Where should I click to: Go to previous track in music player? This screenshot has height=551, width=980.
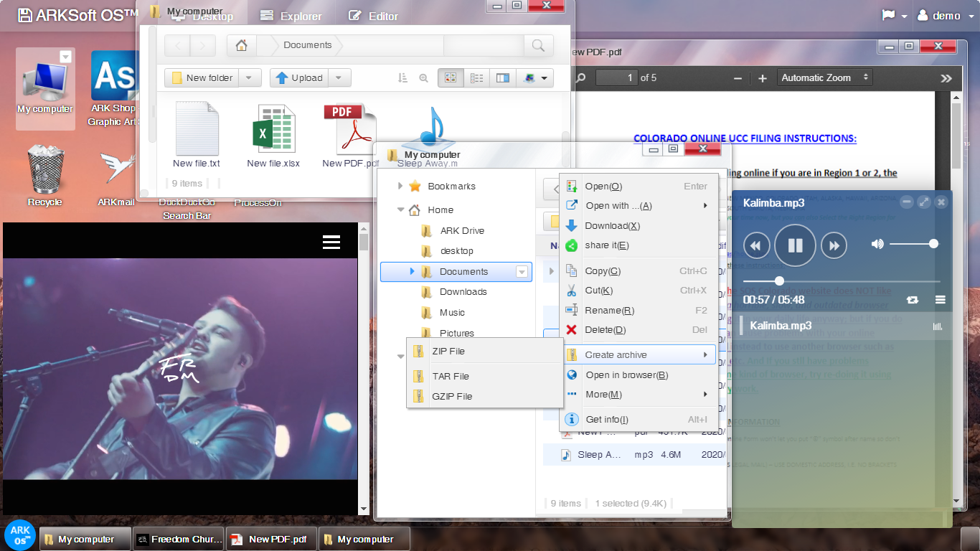(756, 245)
